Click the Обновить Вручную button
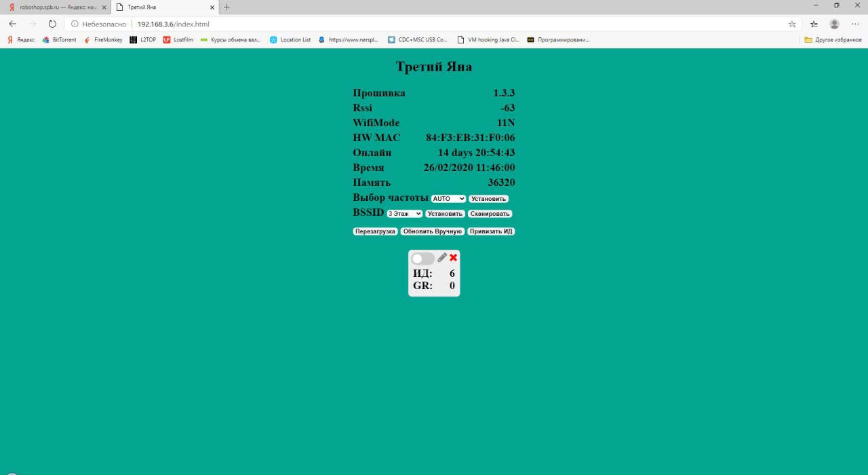Viewport: 868px width, 475px height. pos(433,231)
